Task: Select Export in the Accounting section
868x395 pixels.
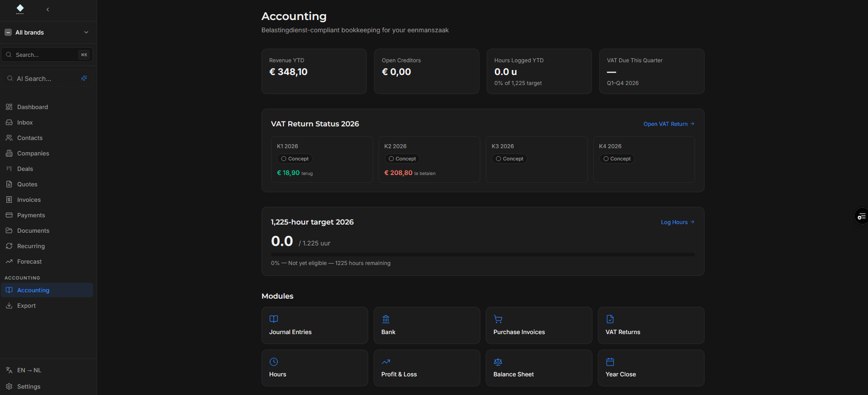Action: pyautogui.click(x=47, y=305)
